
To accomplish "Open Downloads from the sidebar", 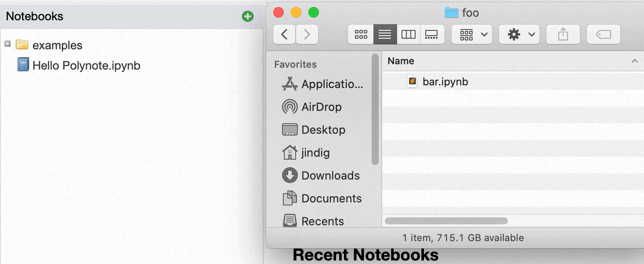I will tap(330, 175).
